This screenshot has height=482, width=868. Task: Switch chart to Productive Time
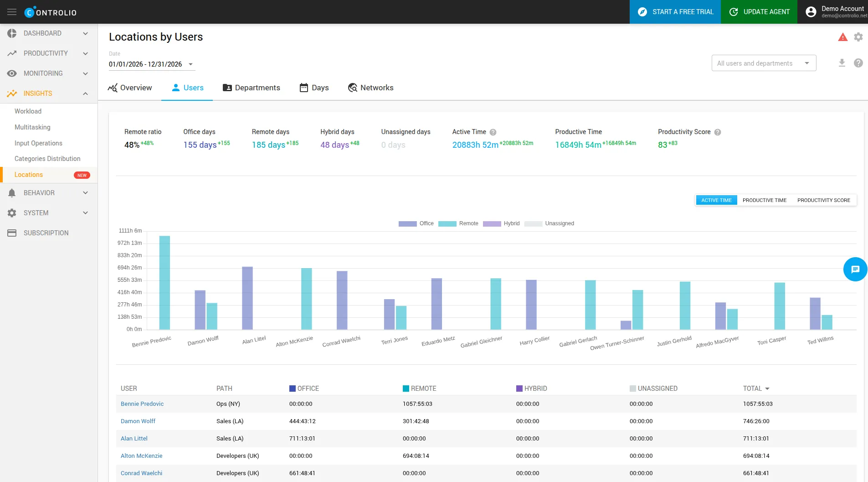pos(765,200)
